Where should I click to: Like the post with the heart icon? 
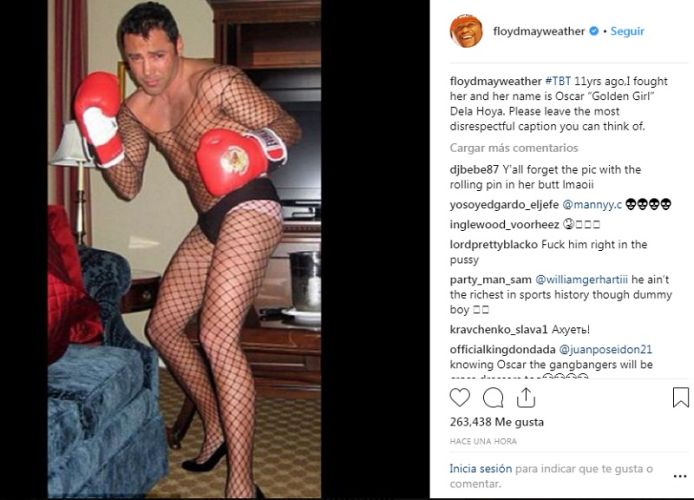click(x=459, y=397)
